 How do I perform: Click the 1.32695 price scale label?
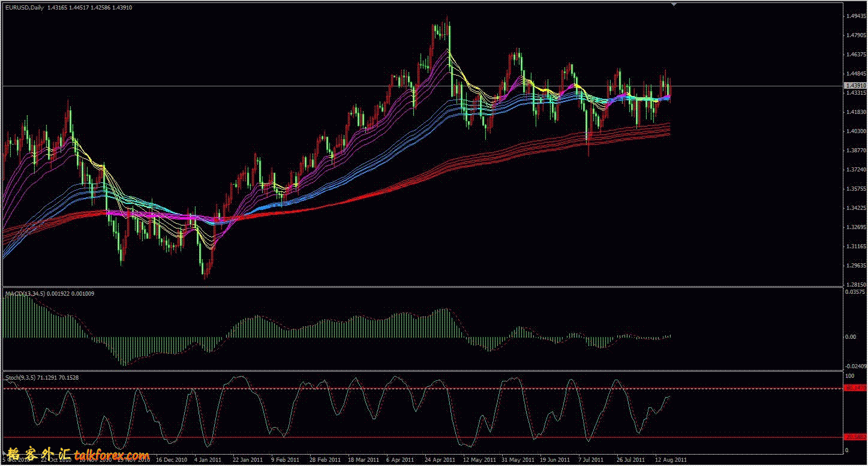(855, 227)
